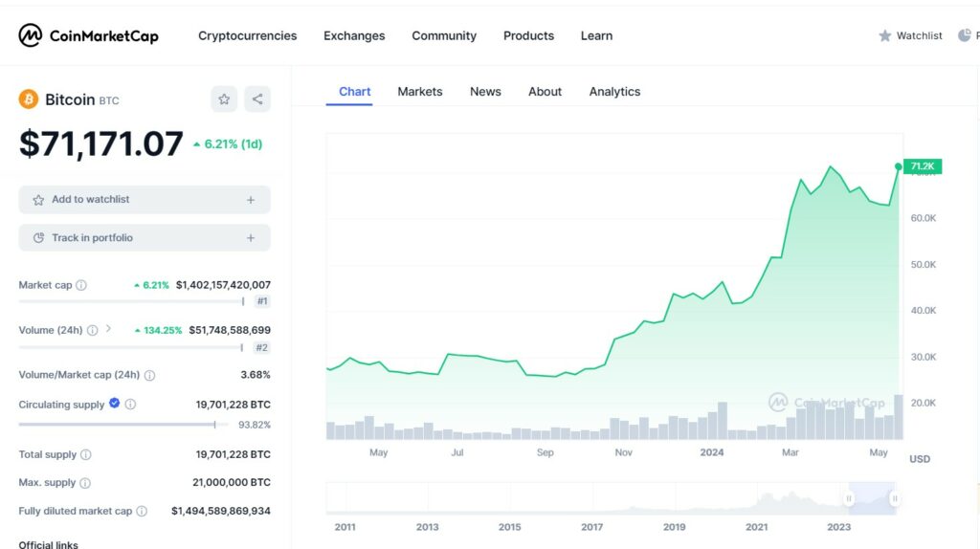Click the 2024 label on chart axis
980x549 pixels.
pos(712,452)
